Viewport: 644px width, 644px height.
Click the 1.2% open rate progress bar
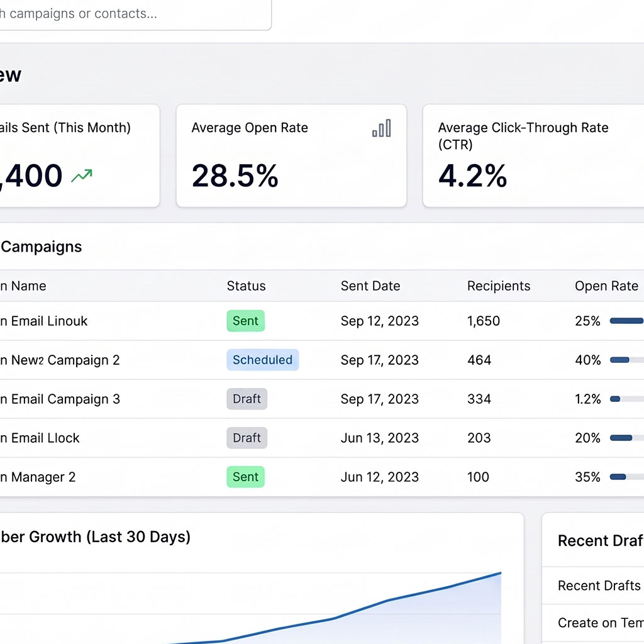point(627,399)
